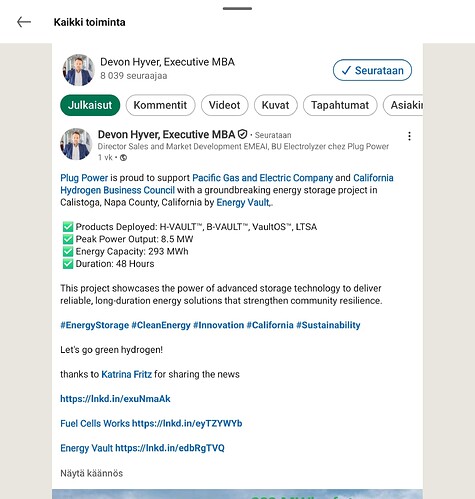Click the #Sustainability hashtag
The image size is (475, 499).
tap(328, 325)
